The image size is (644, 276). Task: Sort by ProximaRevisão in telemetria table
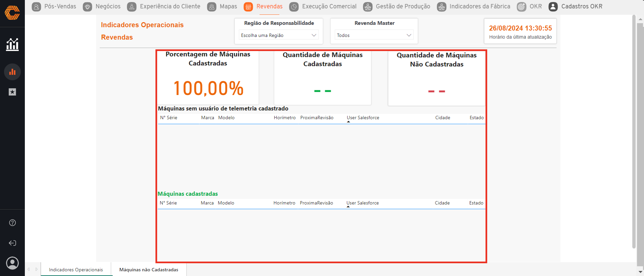[317, 118]
